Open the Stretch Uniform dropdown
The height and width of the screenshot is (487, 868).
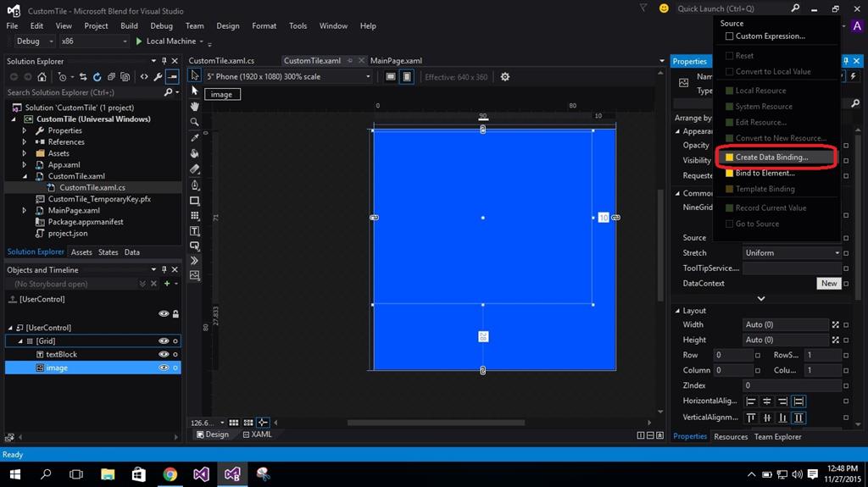click(x=792, y=252)
